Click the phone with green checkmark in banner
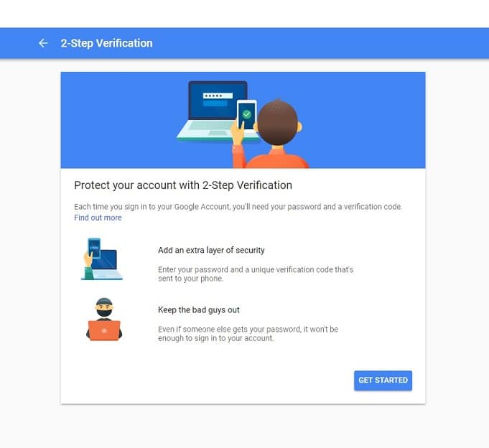 pos(247,116)
